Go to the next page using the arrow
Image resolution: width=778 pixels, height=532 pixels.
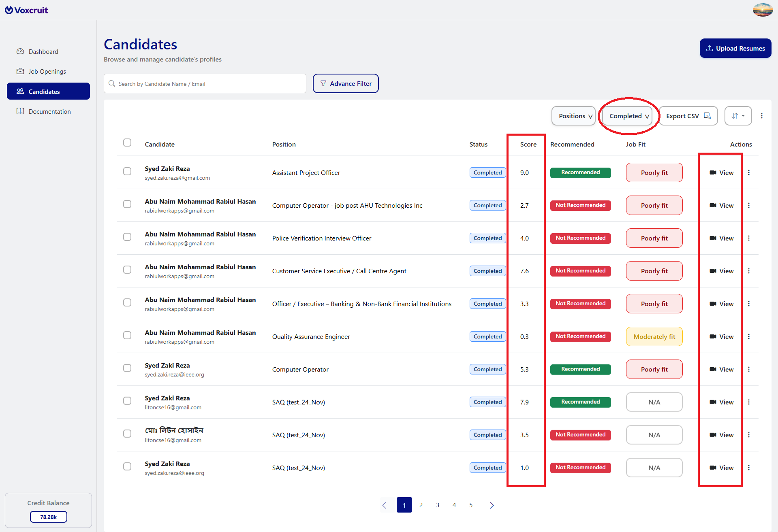[x=492, y=505]
